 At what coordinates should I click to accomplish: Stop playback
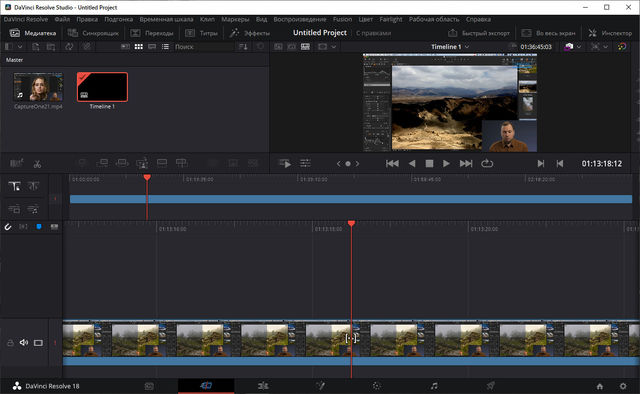tap(429, 163)
